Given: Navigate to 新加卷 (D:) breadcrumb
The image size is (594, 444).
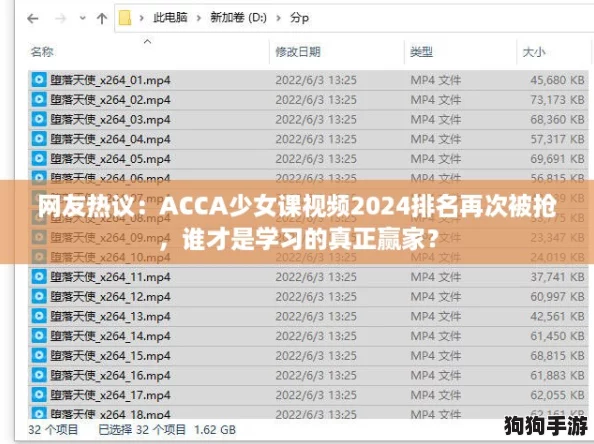Looking at the screenshot, I should [x=239, y=17].
